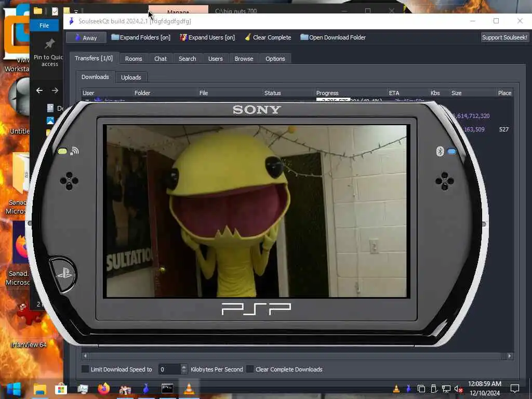
Task: Click the Bluetooth icon on the PSP
Action: click(440, 151)
